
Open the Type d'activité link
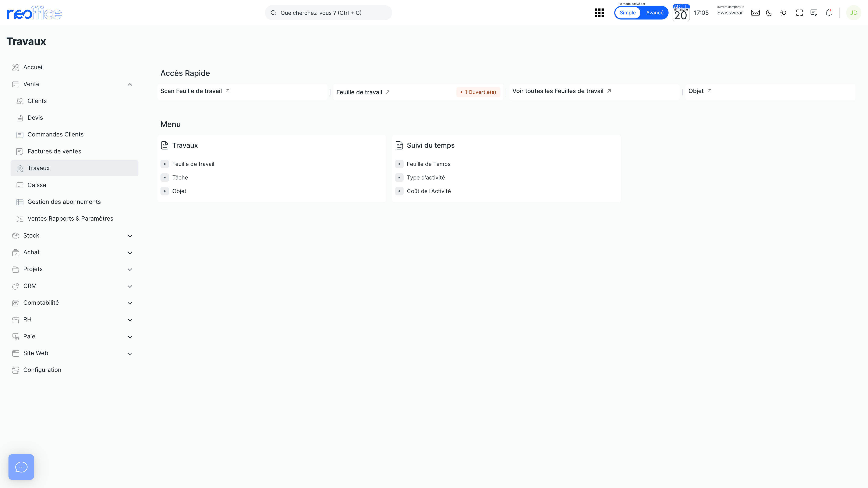[x=426, y=178]
